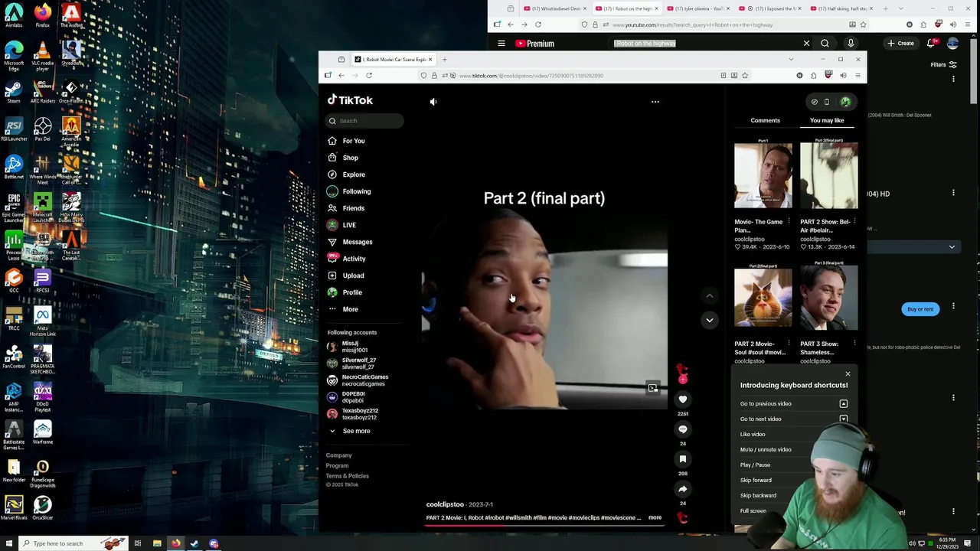Open Movie- The Game Plan thumbnail
The height and width of the screenshot is (551, 980).
click(763, 175)
